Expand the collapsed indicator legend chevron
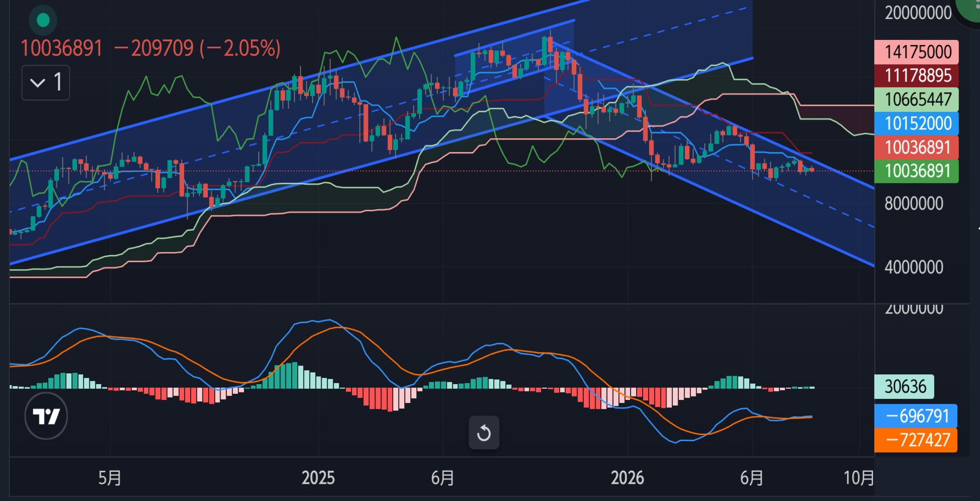The height and width of the screenshot is (501, 980). click(x=45, y=82)
